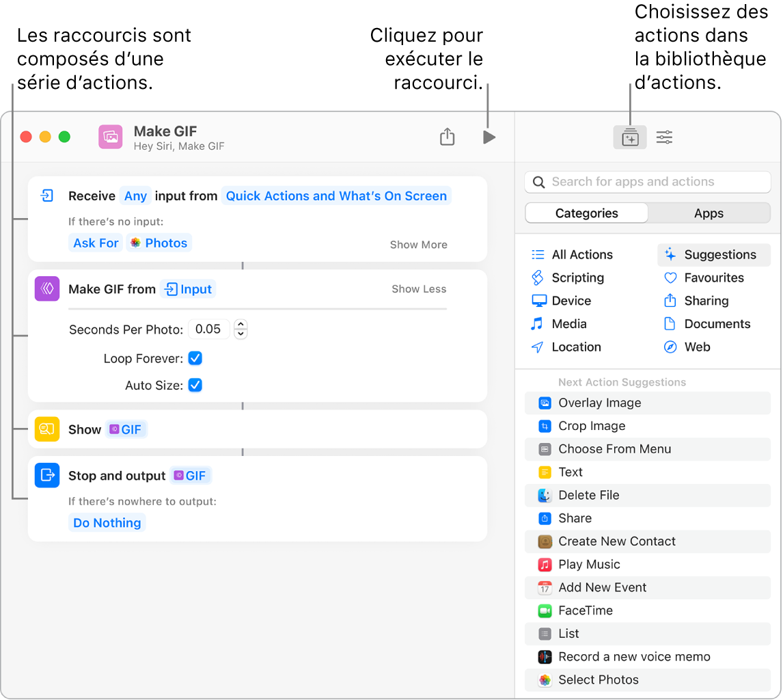Open the Any input type dropdown

(135, 196)
